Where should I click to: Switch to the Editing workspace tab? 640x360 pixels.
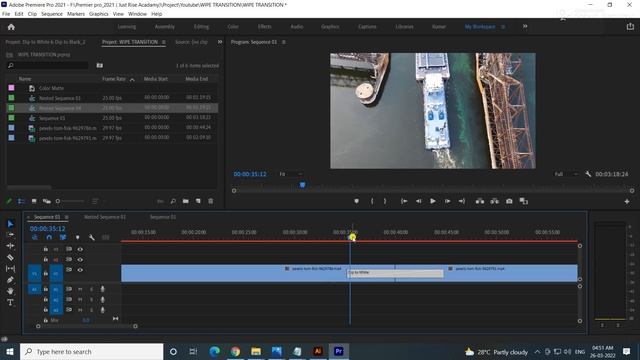[201, 27]
